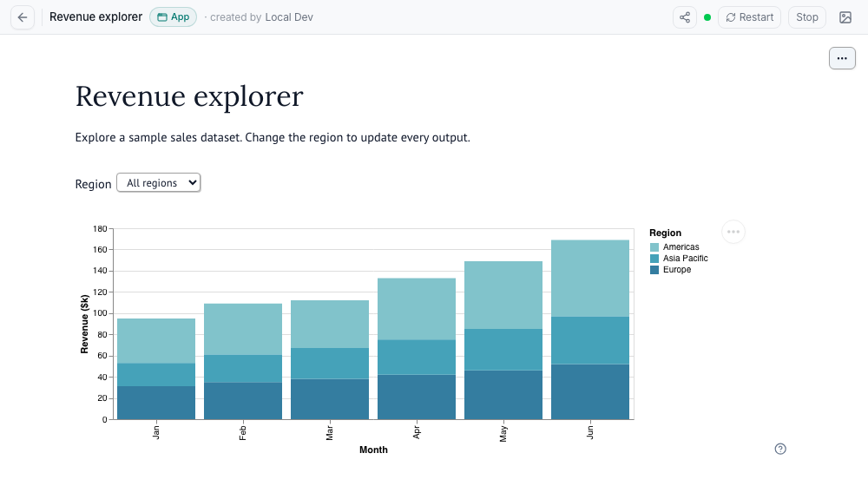Click the May Americas bar segment

coord(503,295)
